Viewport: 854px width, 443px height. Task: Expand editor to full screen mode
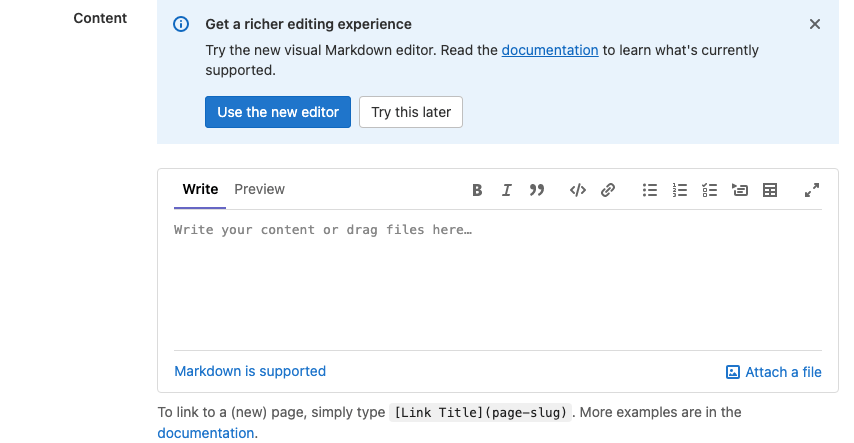(812, 190)
